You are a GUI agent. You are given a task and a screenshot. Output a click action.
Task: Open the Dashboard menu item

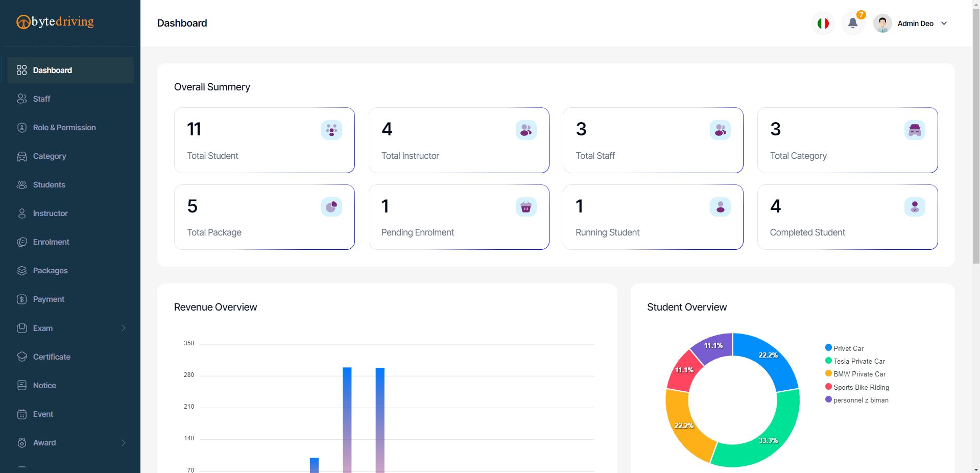click(x=70, y=70)
